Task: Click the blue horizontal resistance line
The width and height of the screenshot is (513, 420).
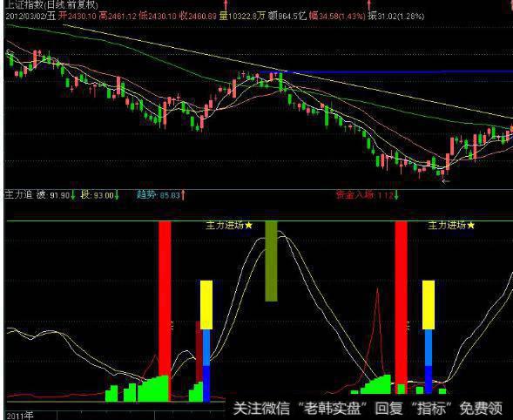Action: click(x=386, y=71)
